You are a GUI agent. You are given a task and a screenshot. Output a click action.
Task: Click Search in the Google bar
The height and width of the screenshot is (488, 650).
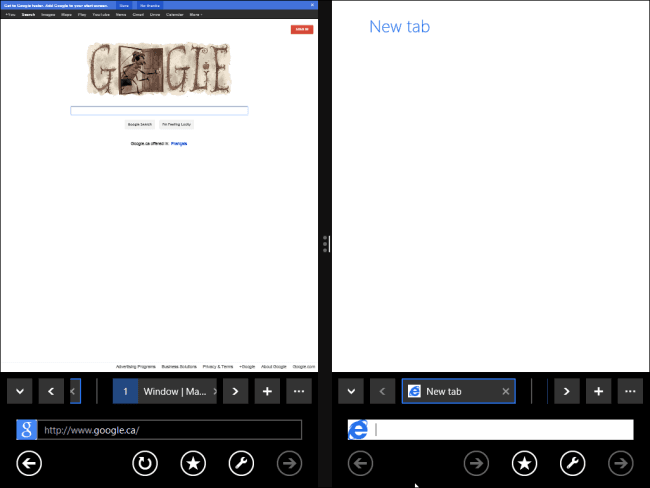28,15
